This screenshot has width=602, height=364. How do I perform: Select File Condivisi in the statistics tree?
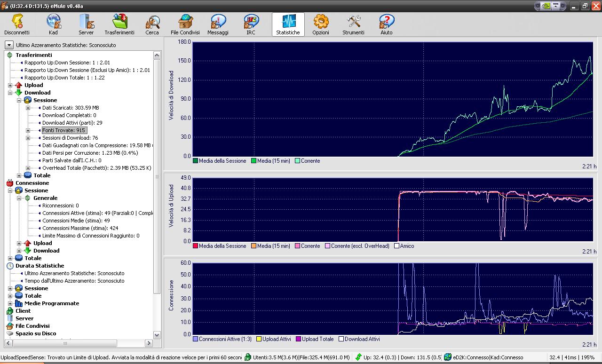[32, 326]
